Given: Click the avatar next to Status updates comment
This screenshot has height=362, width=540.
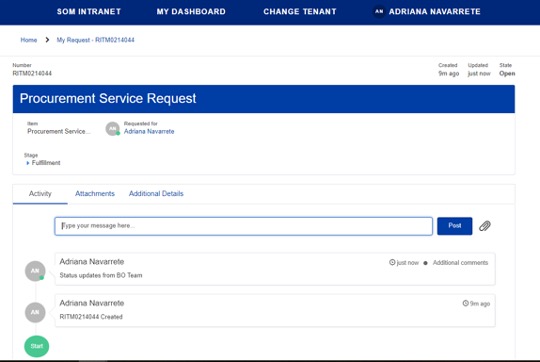Looking at the screenshot, I should (35, 271).
